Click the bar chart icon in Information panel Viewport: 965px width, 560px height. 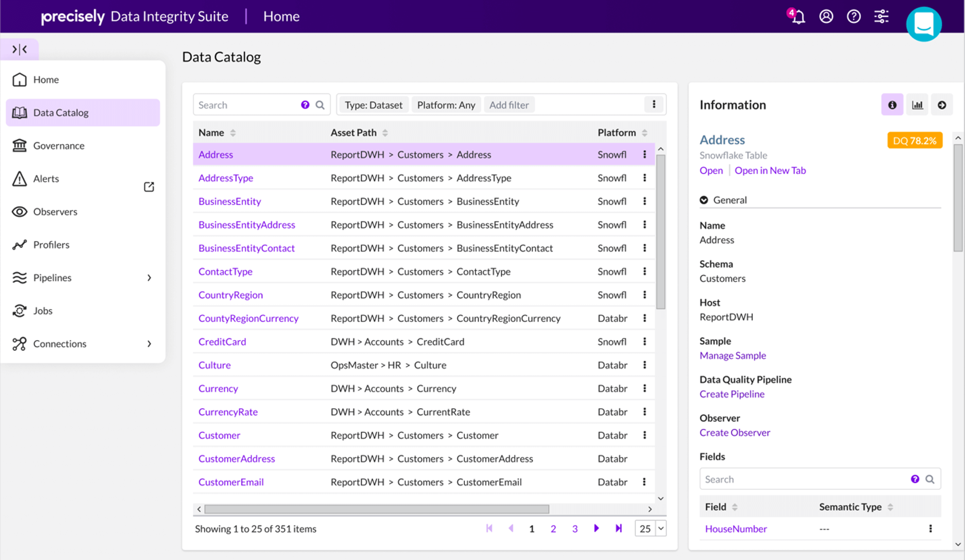point(918,105)
